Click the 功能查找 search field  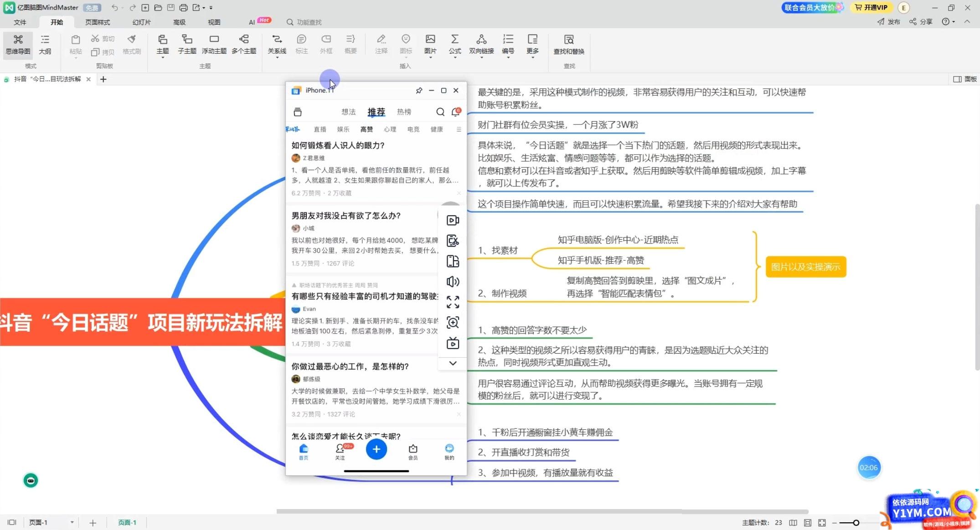(304, 22)
